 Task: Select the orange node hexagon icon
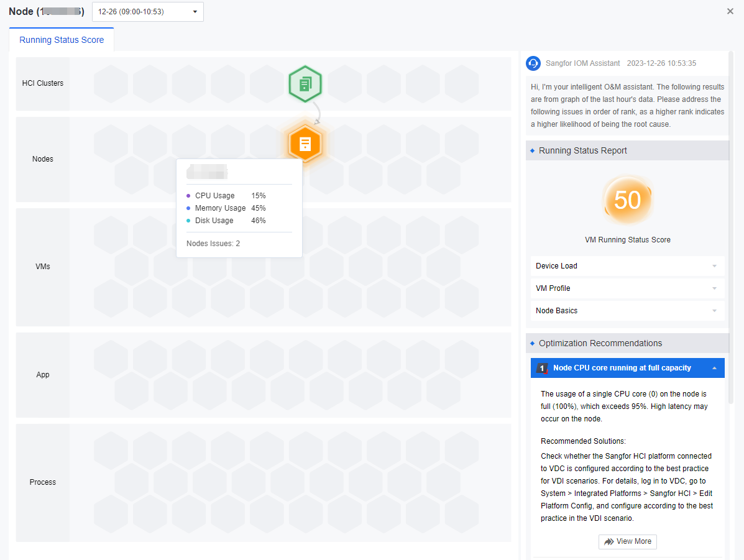pos(305,144)
